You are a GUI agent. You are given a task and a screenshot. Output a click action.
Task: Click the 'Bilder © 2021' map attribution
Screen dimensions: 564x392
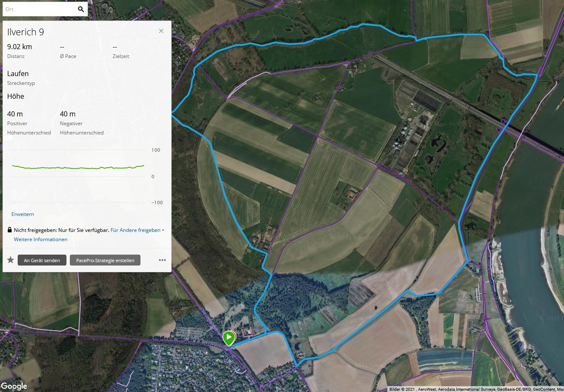point(402,389)
